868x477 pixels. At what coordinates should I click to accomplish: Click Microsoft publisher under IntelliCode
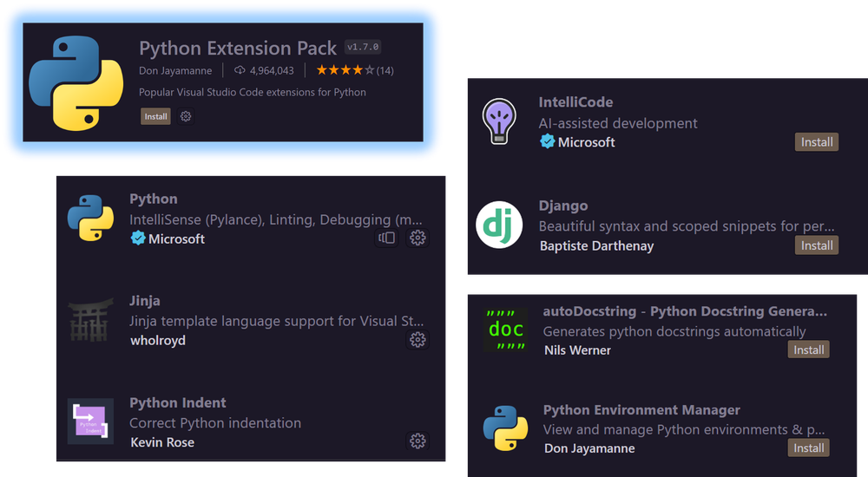586,142
